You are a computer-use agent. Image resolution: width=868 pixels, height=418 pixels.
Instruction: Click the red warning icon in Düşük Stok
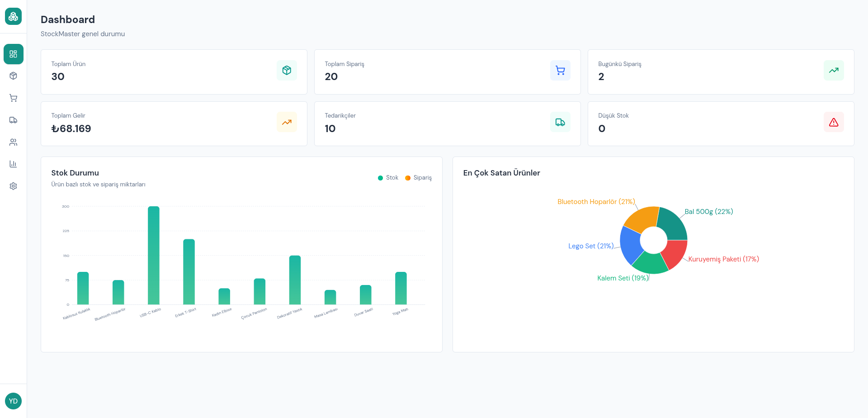833,122
